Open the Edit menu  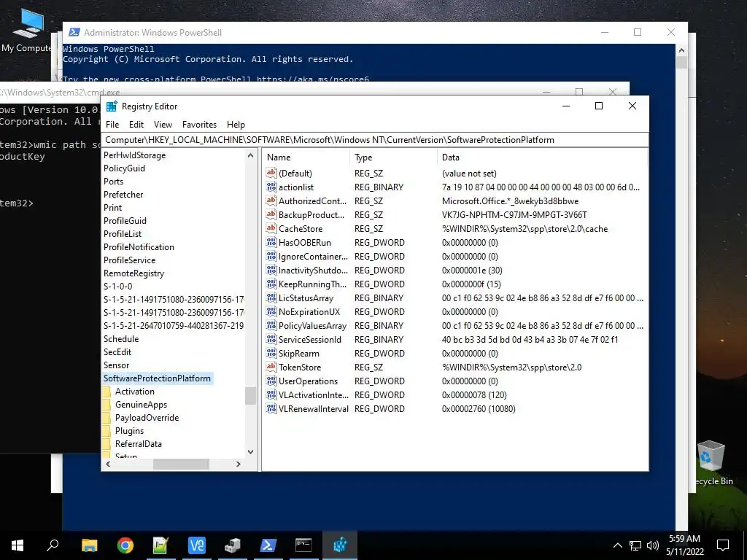136,124
